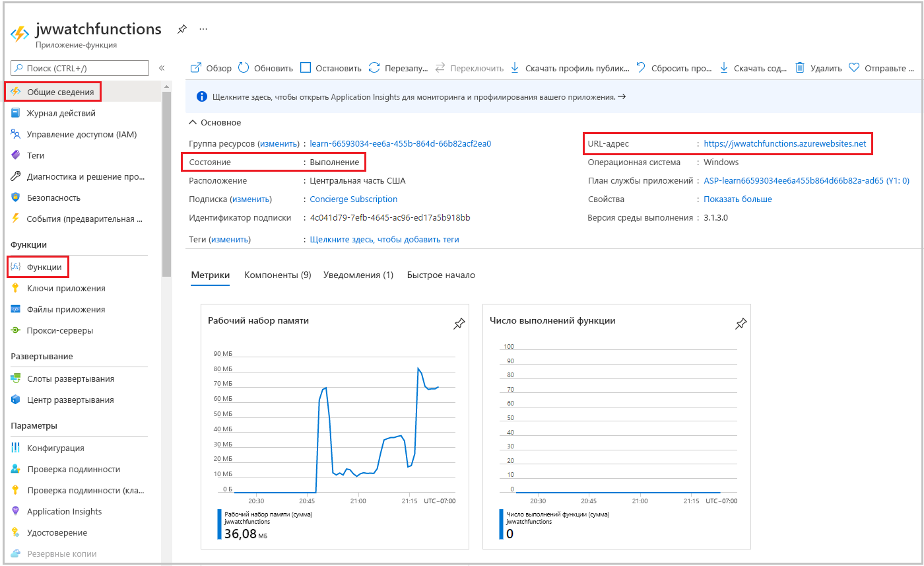Click Остановить stop toolbar button
The width and height of the screenshot is (924, 566).
click(331, 68)
